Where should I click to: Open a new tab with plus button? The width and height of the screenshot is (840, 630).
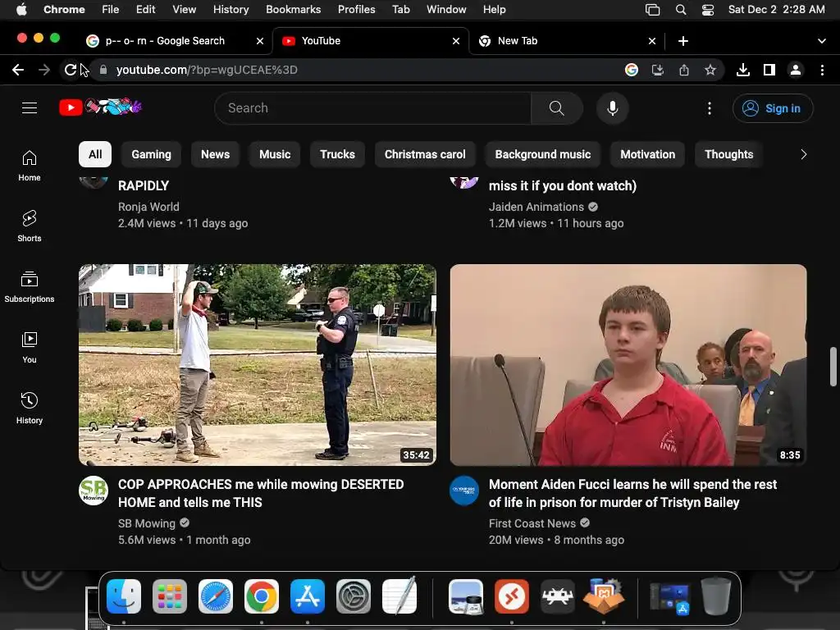[x=683, y=41]
